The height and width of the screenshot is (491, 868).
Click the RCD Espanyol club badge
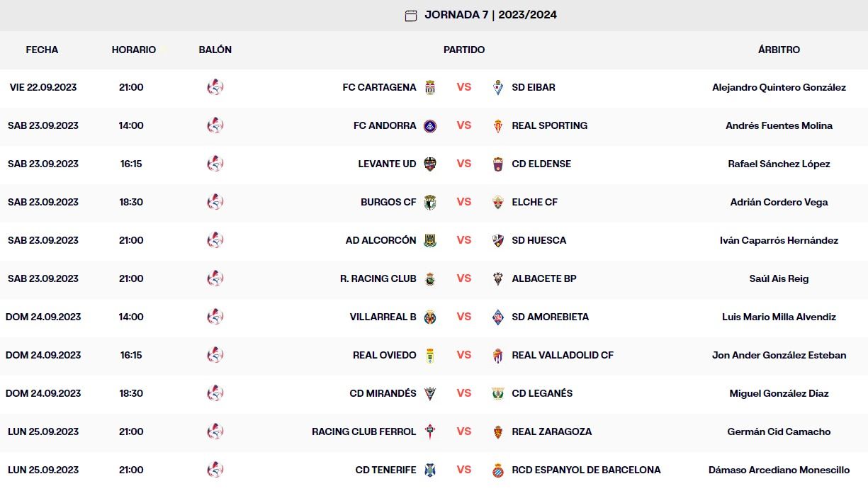(x=498, y=470)
